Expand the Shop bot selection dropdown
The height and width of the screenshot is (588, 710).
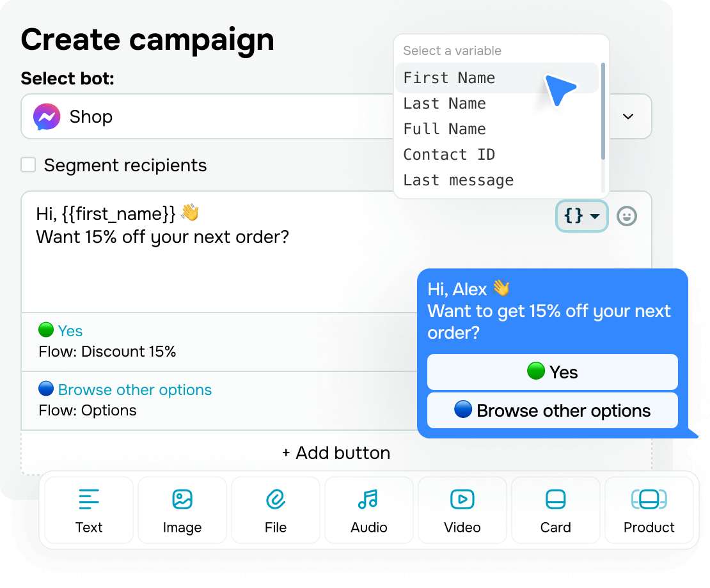coord(627,117)
